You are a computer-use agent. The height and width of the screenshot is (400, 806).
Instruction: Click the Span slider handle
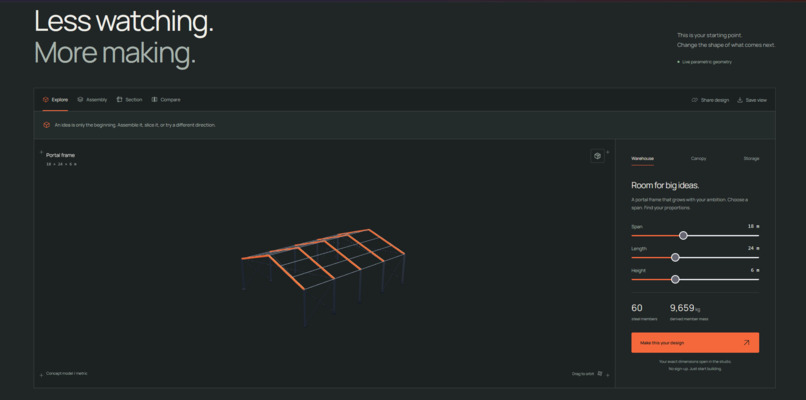point(683,235)
